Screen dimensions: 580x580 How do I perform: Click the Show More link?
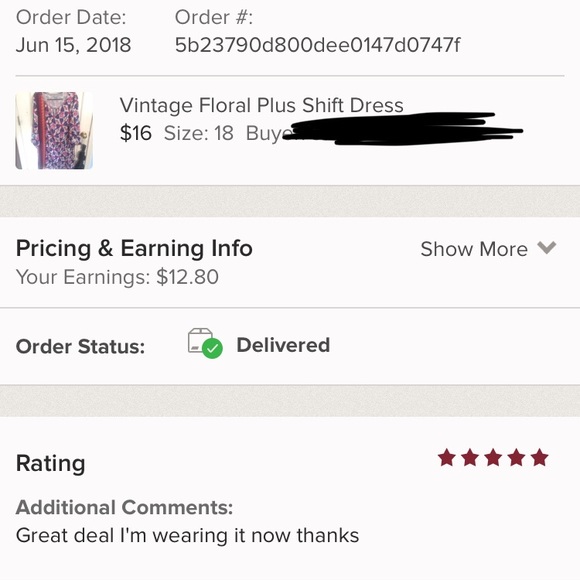[474, 249]
